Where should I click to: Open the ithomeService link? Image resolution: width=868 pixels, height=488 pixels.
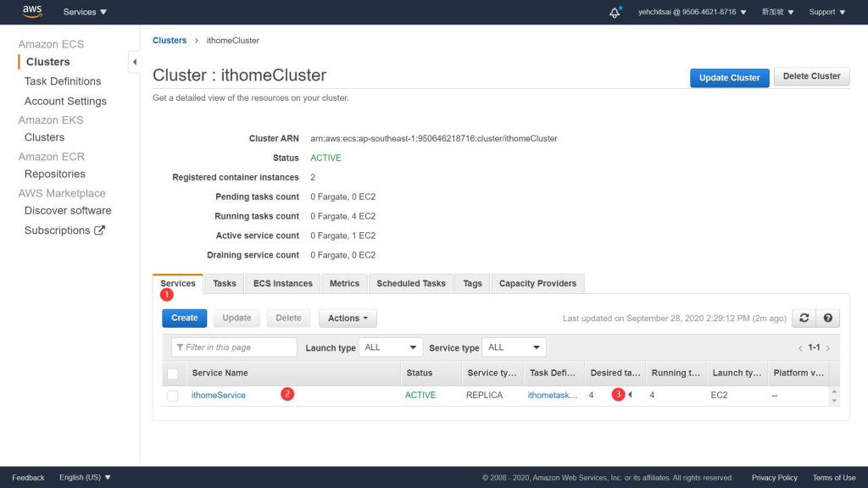point(218,395)
